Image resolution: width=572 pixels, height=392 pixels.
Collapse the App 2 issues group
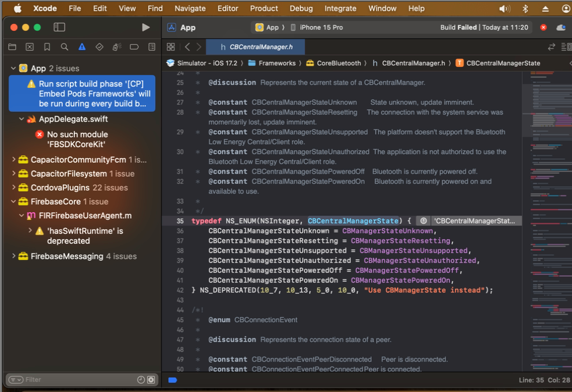click(x=13, y=68)
